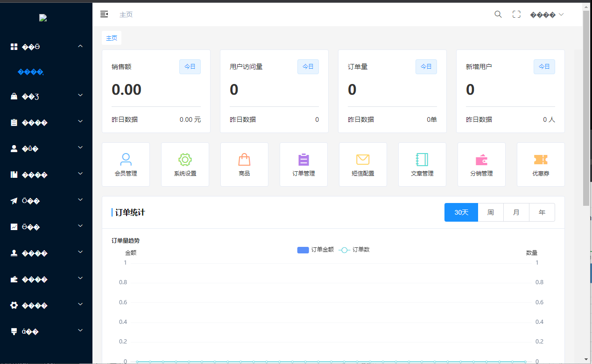The image size is (592, 364).
Task: Click 今日 tag on 新增用户 card
Action: click(544, 67)
